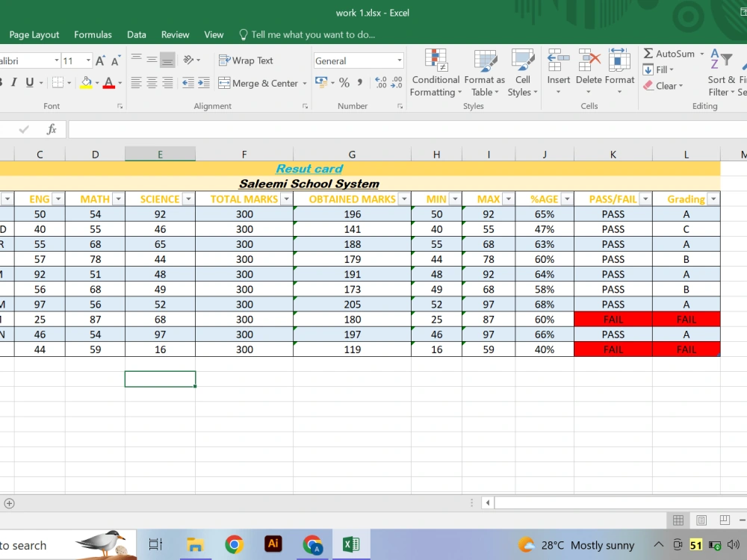Switch to Page Layout view
Viewport: 747px width, 560px height.
[x=701, y=520]
